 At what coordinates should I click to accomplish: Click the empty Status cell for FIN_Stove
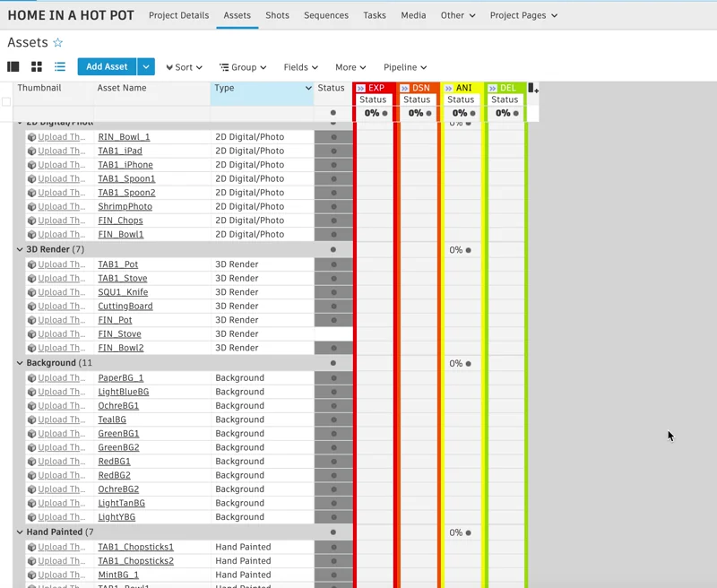pyautogui.click(x=333, y=334)
